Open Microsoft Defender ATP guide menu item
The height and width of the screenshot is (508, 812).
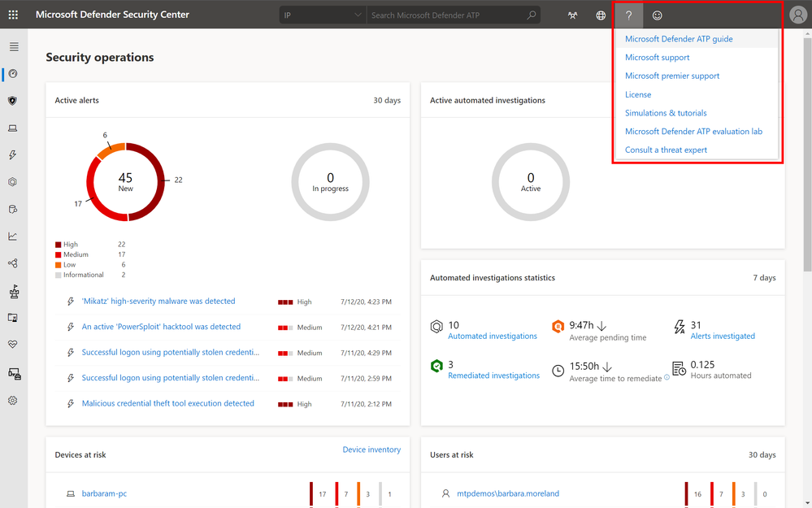coord(679,39)
